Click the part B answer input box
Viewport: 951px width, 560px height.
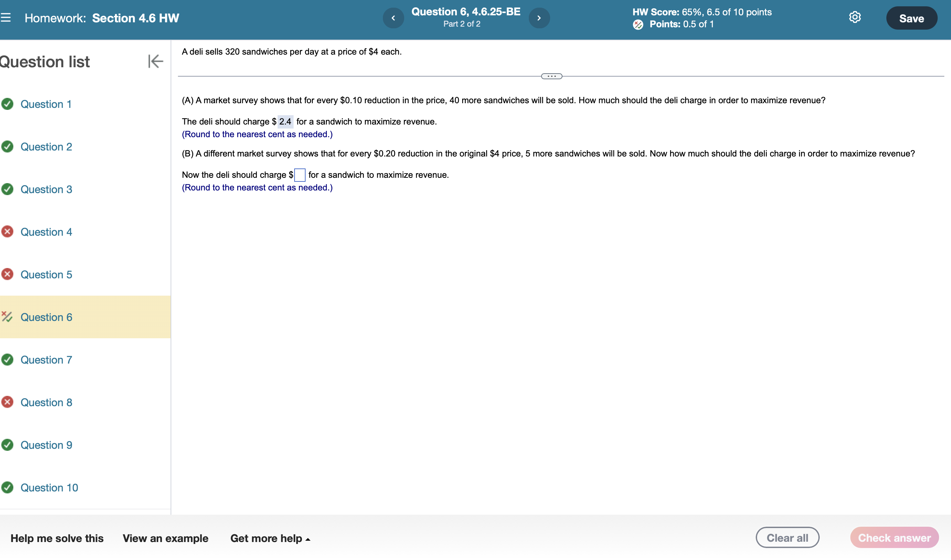300,175
